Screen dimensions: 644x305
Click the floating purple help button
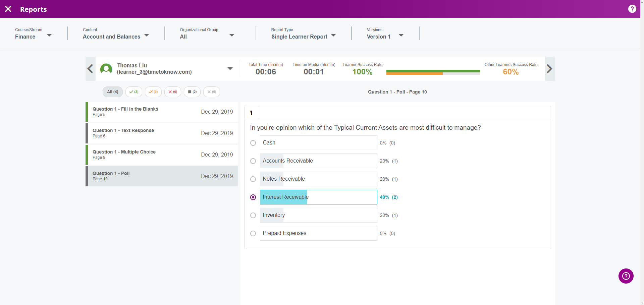[x=626, y=276]
